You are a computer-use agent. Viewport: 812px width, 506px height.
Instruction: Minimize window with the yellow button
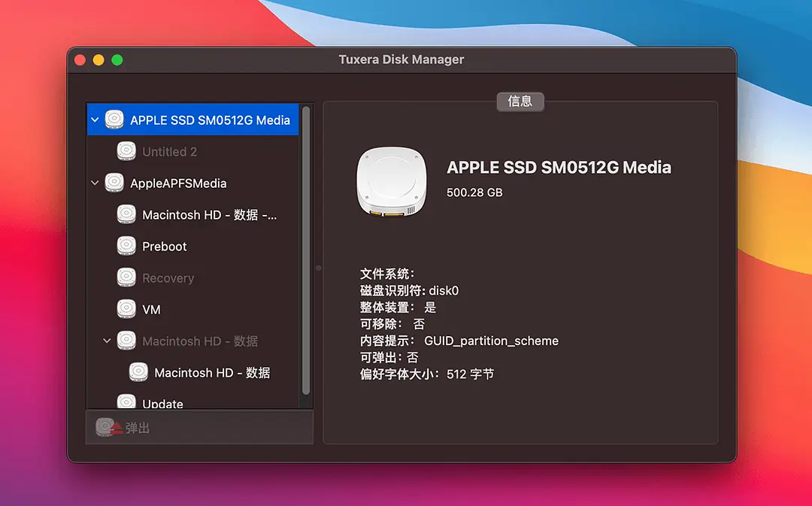coord(98,60)
